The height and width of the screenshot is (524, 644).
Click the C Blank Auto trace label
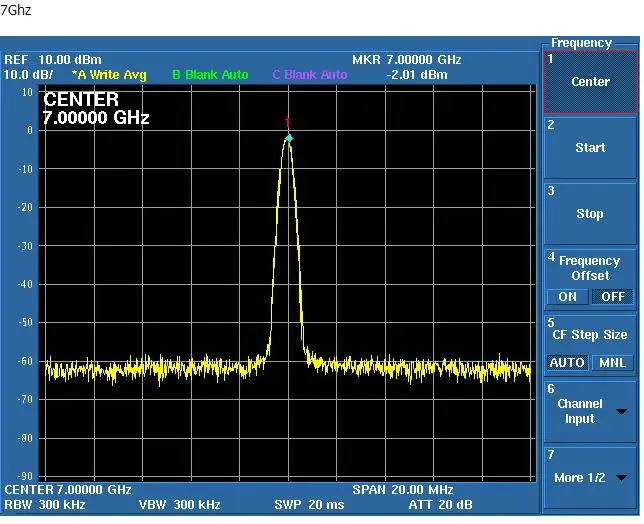(310, 75)
